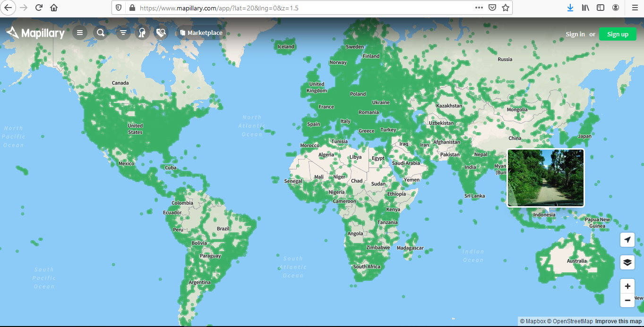Zoom out the map with minus
This screenshot has height=327, width=644.
[x=627, y=301]
